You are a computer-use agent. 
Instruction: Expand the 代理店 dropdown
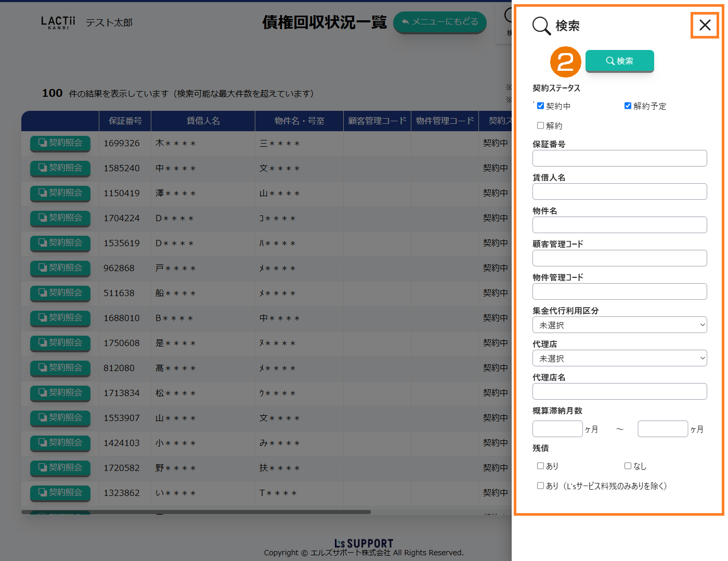[619, 359]
